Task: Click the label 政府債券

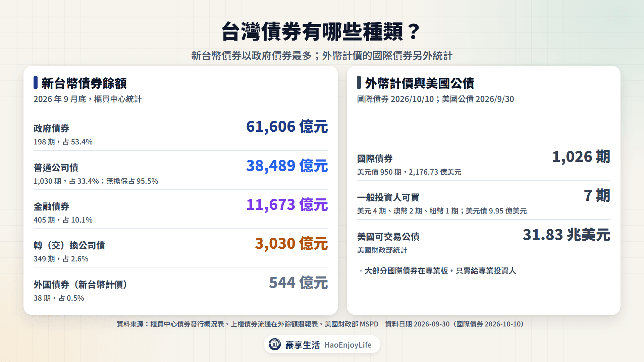Action: pyautogui.click(x=51, y=128)
